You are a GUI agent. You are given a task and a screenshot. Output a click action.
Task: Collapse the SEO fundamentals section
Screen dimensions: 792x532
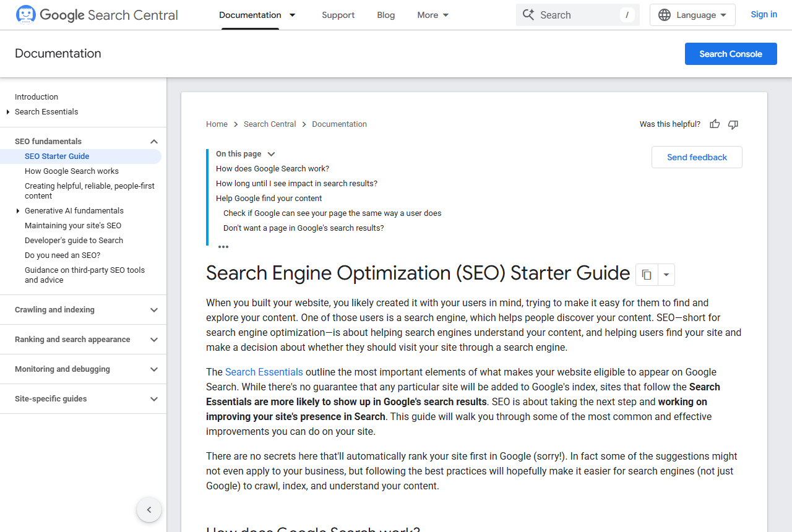tap(154, 142)
